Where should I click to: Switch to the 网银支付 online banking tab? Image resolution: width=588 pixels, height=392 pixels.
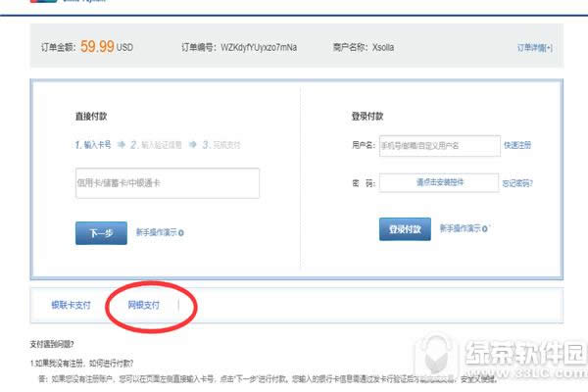[143, 305]
